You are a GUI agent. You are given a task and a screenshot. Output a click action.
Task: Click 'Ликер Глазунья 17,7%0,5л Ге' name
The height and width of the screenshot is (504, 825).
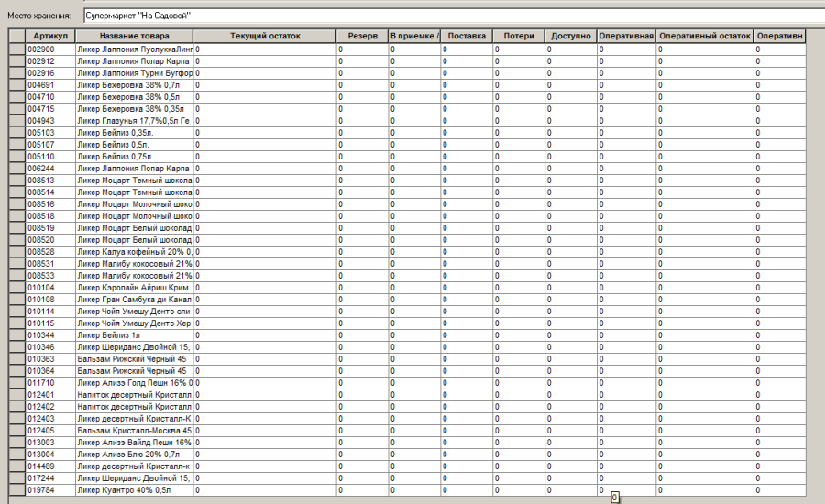tap(134, 121)
